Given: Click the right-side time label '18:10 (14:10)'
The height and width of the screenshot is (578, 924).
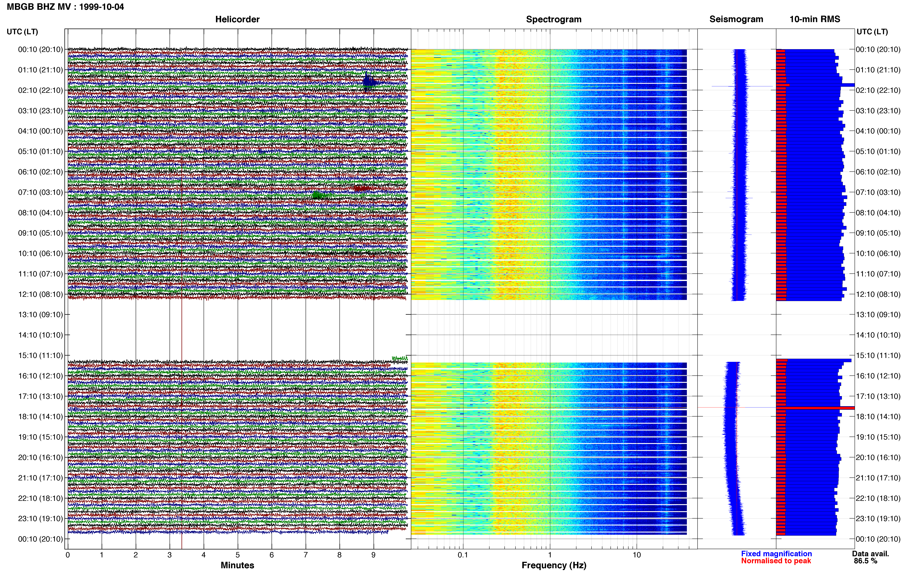Looking at the screenshot, I should click(878, 416).
